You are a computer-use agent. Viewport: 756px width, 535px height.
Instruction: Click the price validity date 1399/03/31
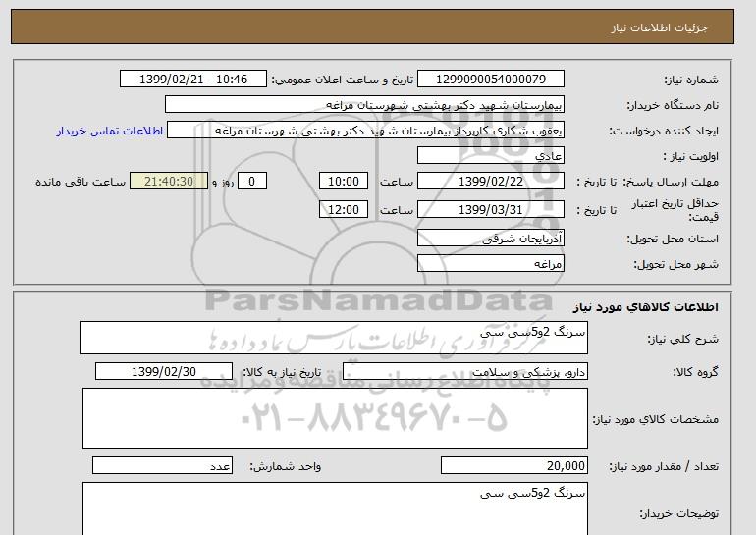490,210
